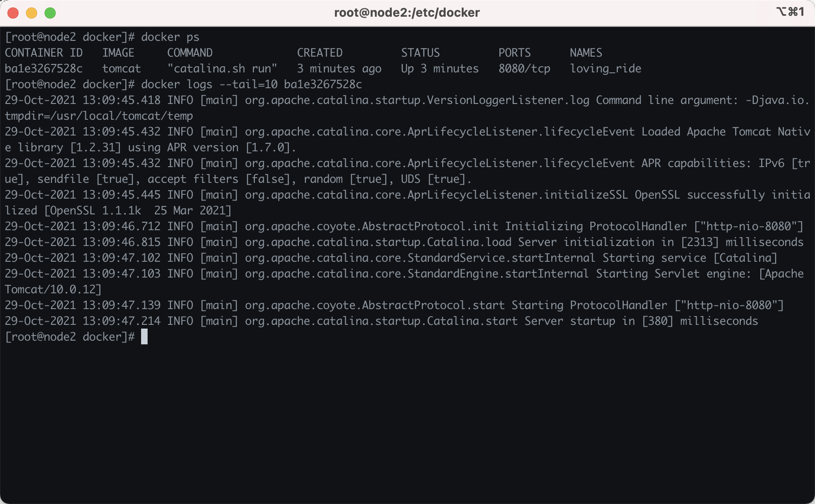Click the CONTAINER ID column header
This screenshot has height=504, width=815.
44,53
